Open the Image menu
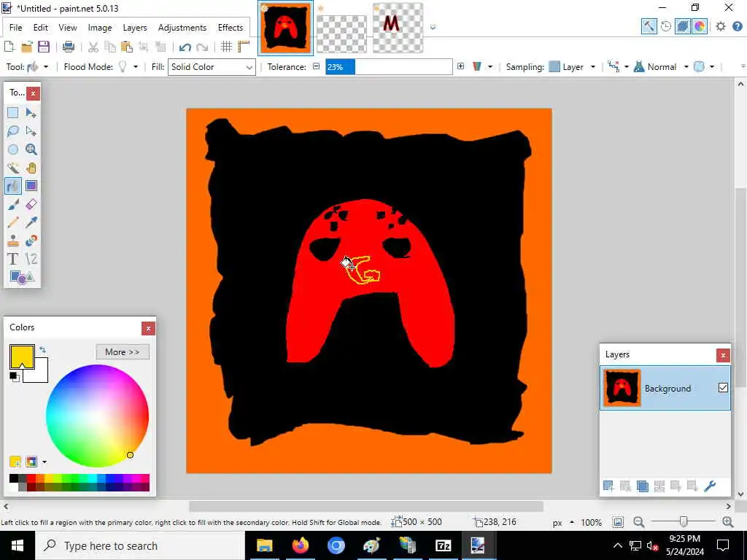This screenshot has height=560, width=747. 99,28
